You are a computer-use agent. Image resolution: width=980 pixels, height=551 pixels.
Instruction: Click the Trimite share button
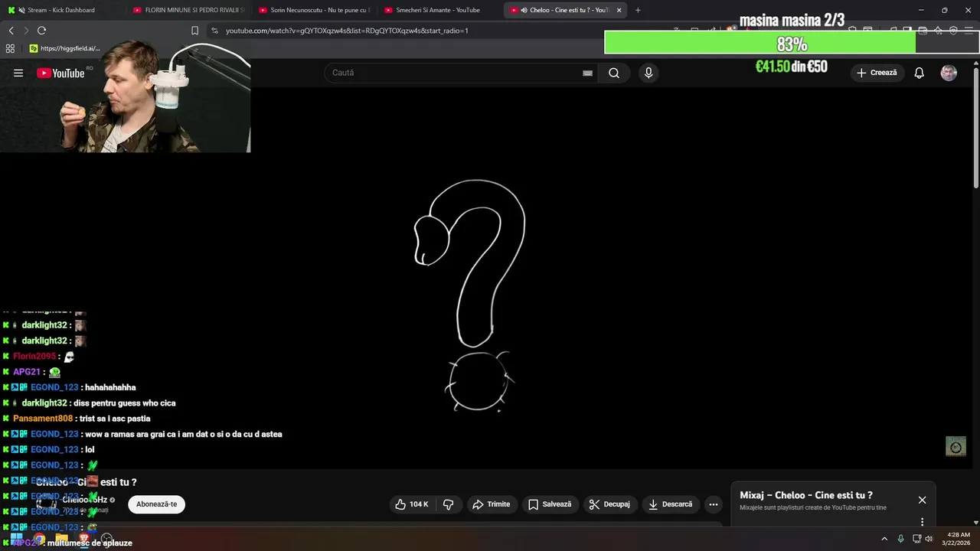click(492, 504)
